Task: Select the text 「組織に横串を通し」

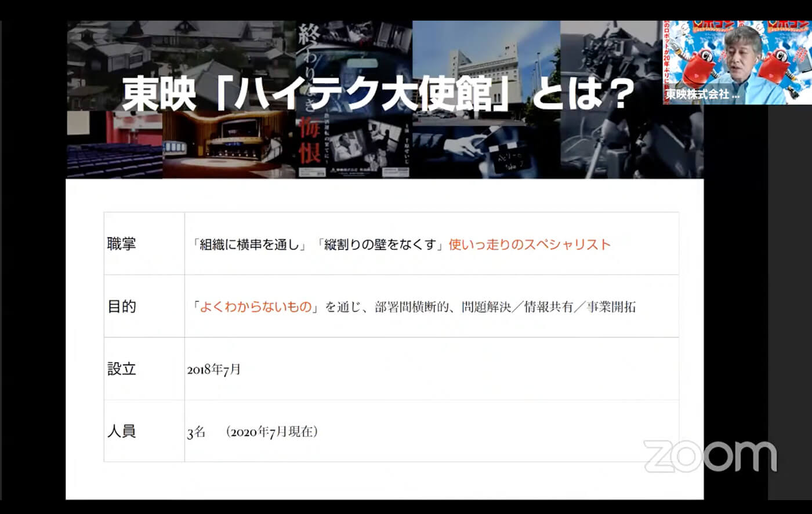Action: tap(250, 245)
